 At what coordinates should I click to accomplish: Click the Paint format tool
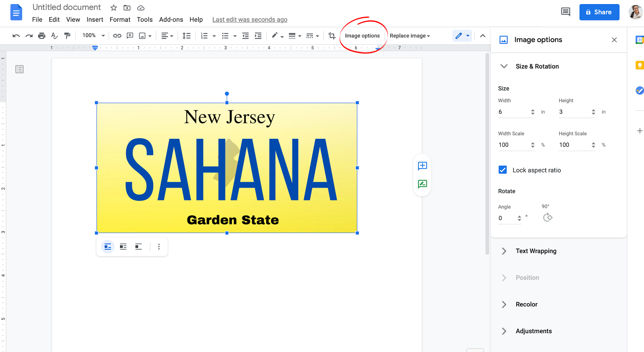(67, 36)
